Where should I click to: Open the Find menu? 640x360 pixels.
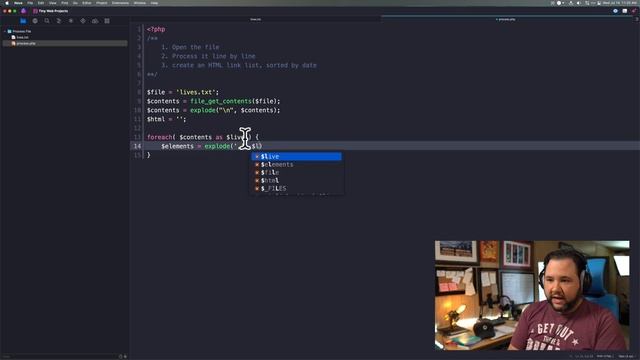64,3
